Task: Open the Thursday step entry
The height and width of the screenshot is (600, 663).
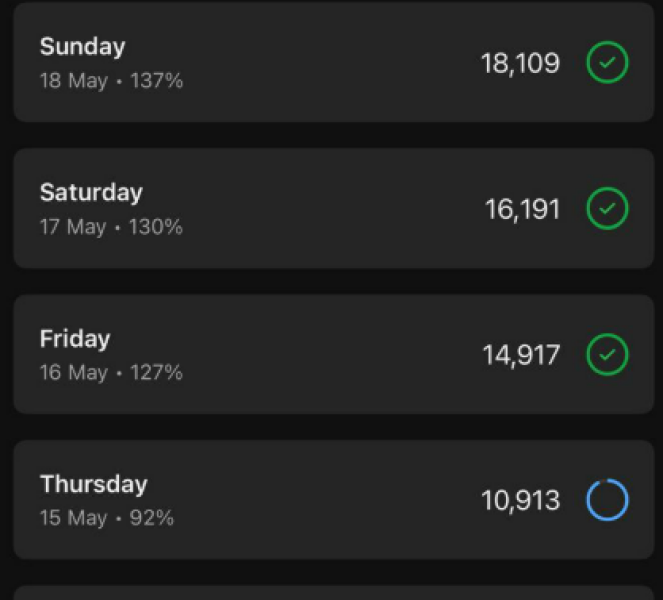Action: click(300, 499)
